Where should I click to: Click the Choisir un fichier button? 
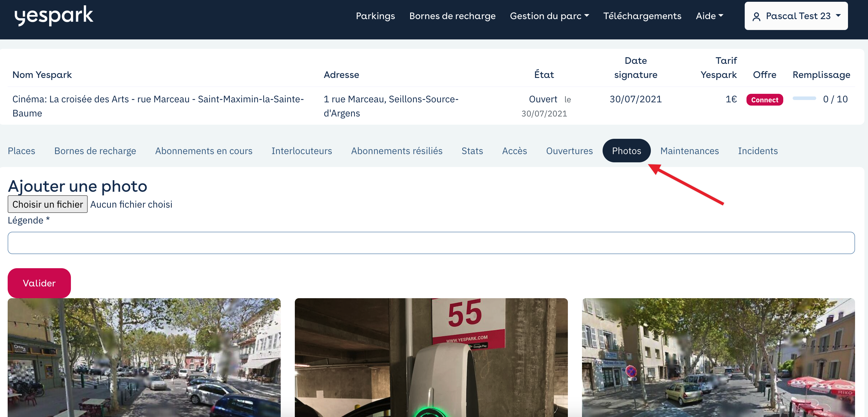tap(47, 204)
